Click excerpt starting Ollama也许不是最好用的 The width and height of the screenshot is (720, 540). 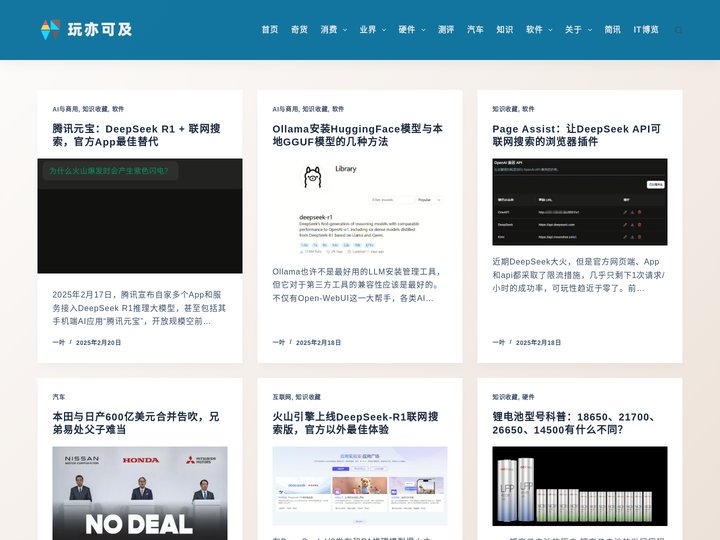pos(357,285)
